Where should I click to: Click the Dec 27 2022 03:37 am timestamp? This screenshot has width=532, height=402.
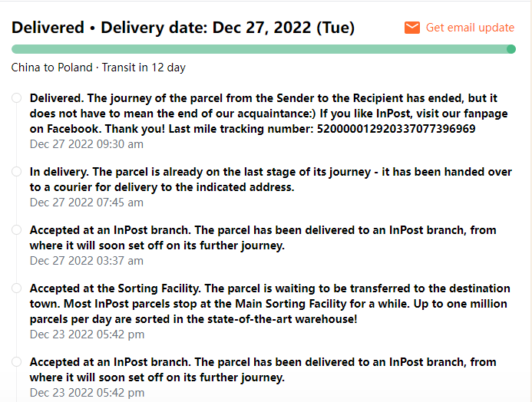[x=87, y=261]
